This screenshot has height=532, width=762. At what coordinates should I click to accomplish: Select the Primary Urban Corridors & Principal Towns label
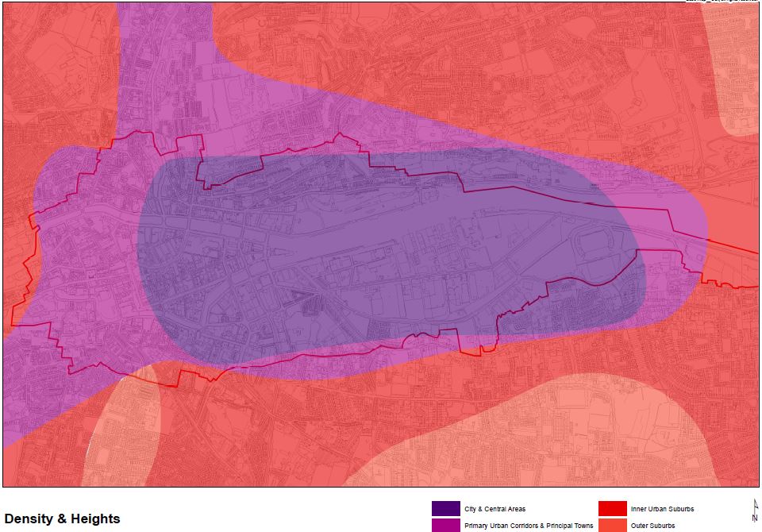(x=529, y=526)
